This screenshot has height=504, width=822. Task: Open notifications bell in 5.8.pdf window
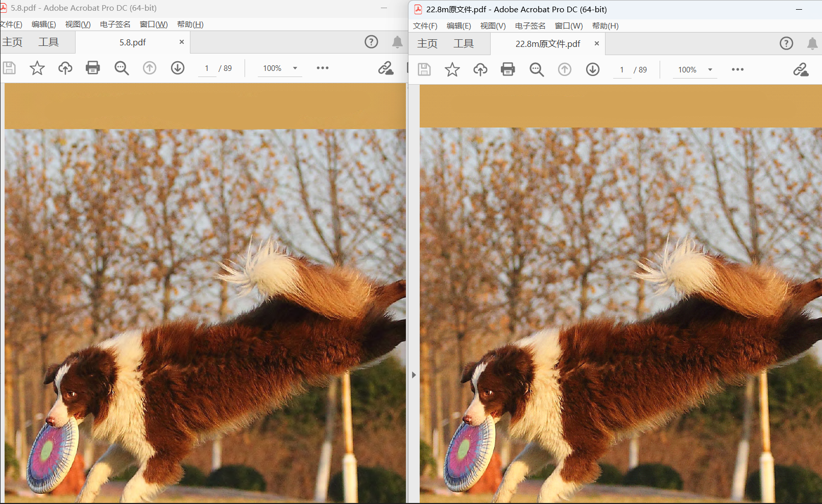397,42
